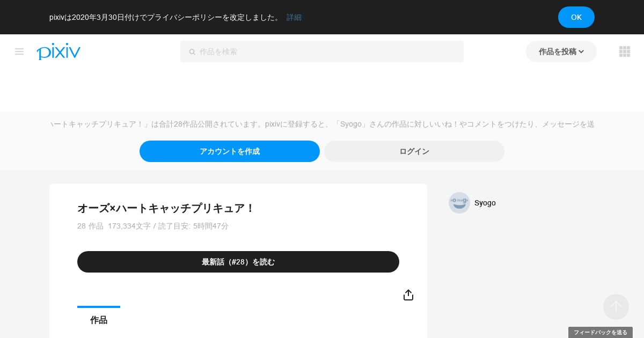Click アカウントを作成 button
644x338 pixels.
[230, 151]
